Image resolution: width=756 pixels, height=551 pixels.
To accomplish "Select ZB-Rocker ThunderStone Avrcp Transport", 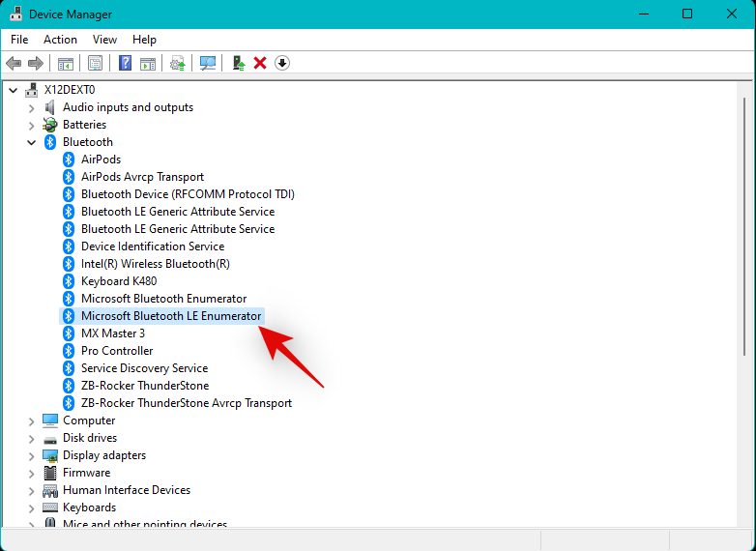I will (187, 403).
